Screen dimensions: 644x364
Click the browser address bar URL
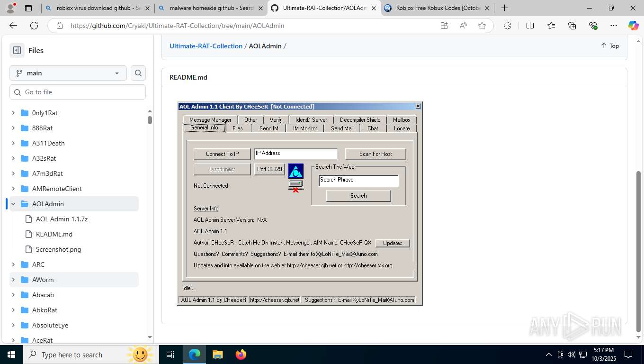point(178,26)
